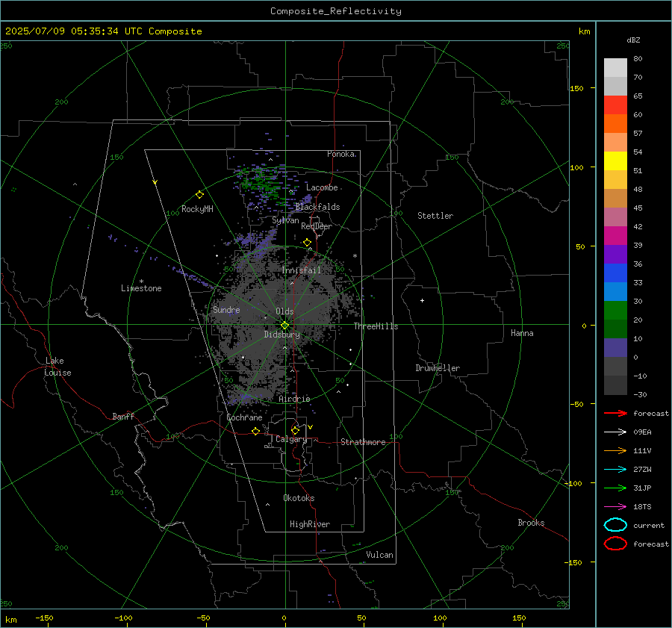Click the red forecast ellipse legend icon
This screenshot has height=628, width=672.
click(615, 544)
